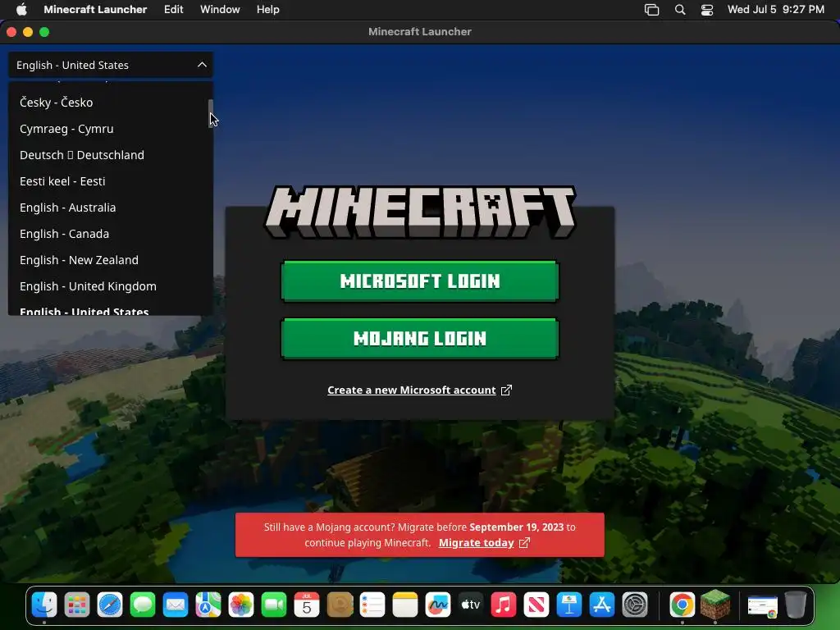The image size is (840, 630).
Task: Select Česky - Česko language
Action: point(108,103)
